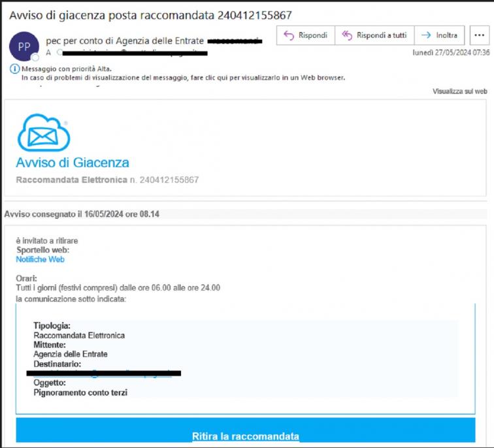Image resolution: width=494 pixels, height=448 pixels.
Task: Forward the email with Inoltra
Action: tap(440, 35)
